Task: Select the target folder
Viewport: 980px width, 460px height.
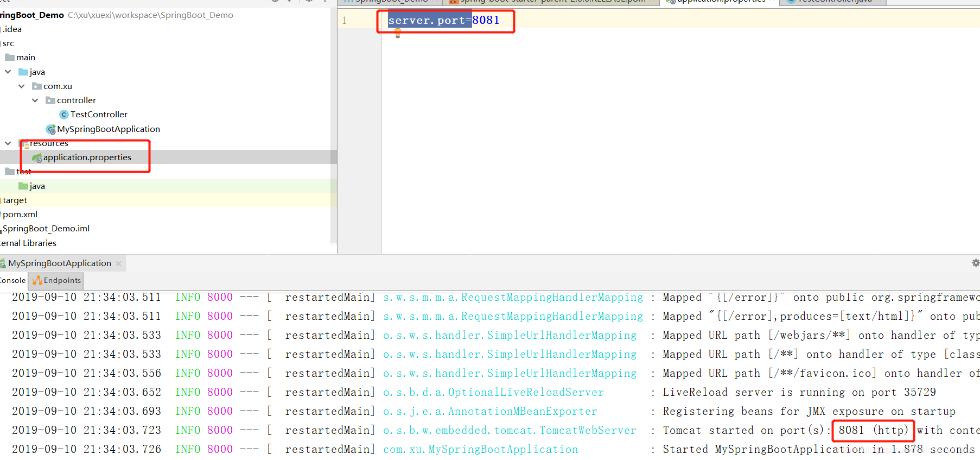Action: (x=15, y=200)
